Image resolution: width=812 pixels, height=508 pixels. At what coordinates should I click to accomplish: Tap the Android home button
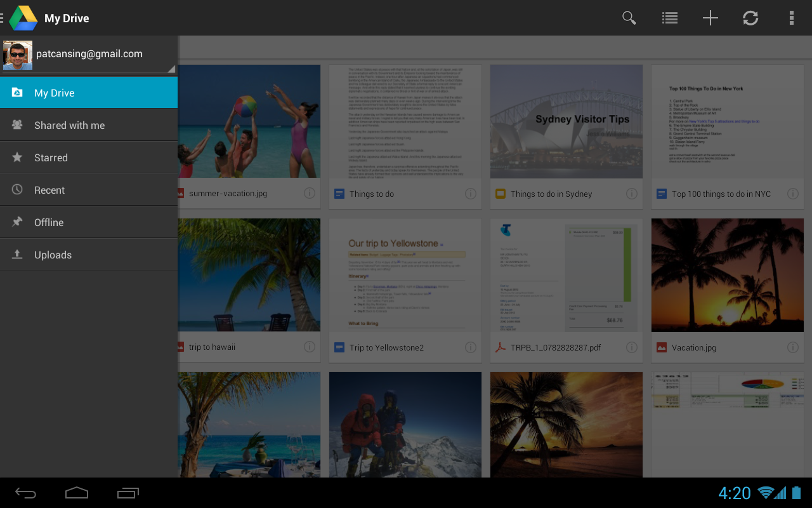click(77, 493)
